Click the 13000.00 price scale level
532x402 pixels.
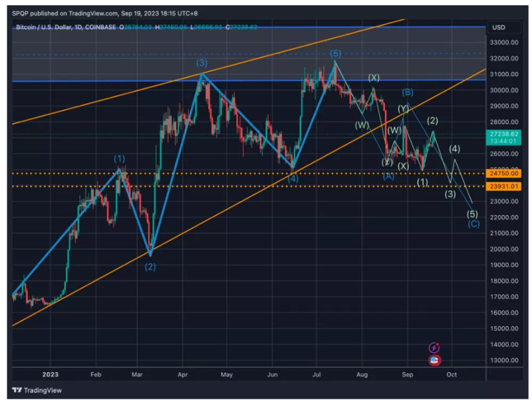pyautogui.click(x=503, y=360)
